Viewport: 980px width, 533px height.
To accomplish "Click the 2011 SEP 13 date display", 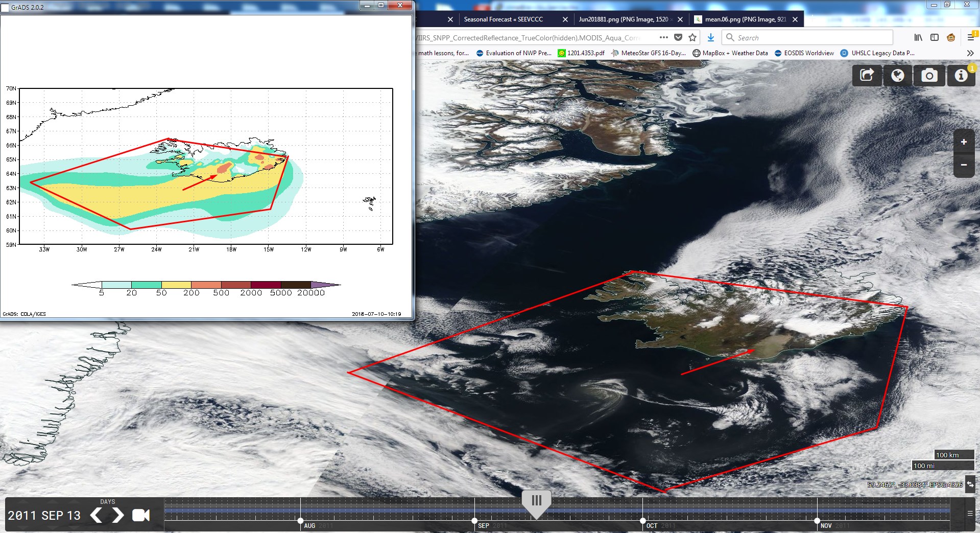I will click(x=44, y=516).
